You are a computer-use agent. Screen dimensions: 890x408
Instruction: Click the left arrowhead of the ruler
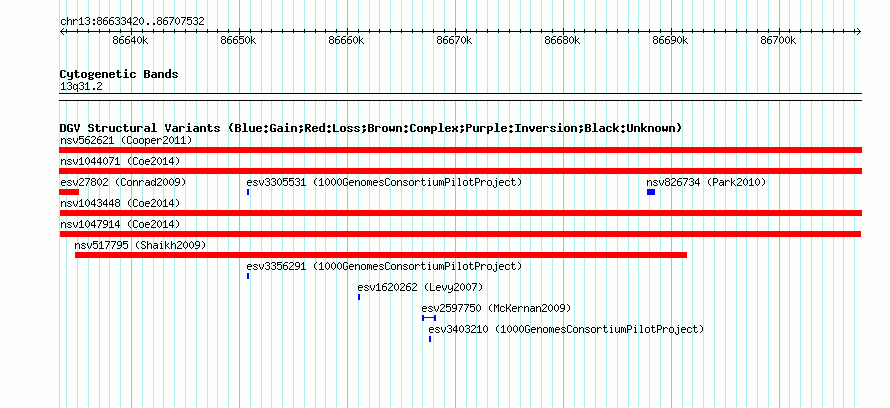coord(62,31)
